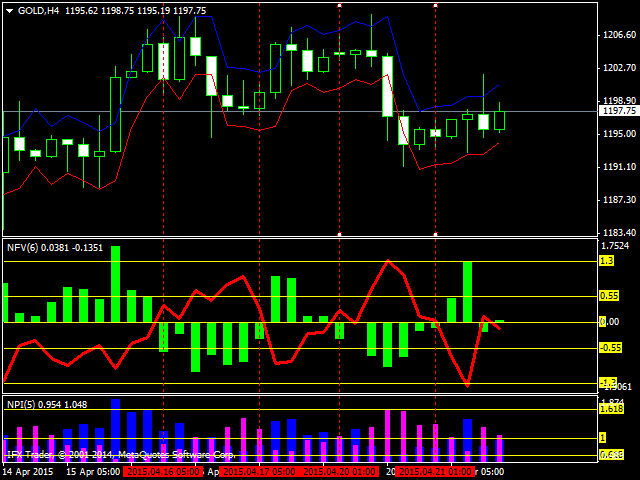Image resolution: width=640 pixels, height=480 pixels.
Task: Select the red 2015.04.16 05:00 date marker
Action: (163, 472)
